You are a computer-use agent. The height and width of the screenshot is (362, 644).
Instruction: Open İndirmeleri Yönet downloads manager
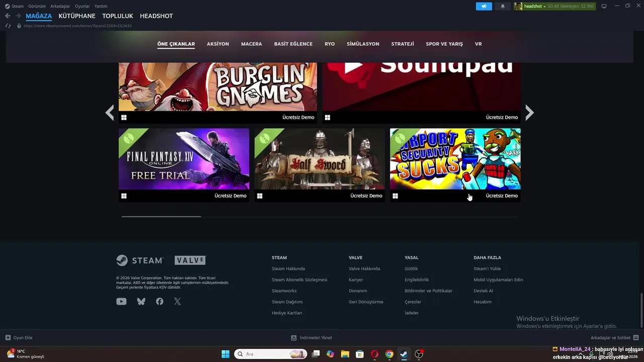coord(311,338)
